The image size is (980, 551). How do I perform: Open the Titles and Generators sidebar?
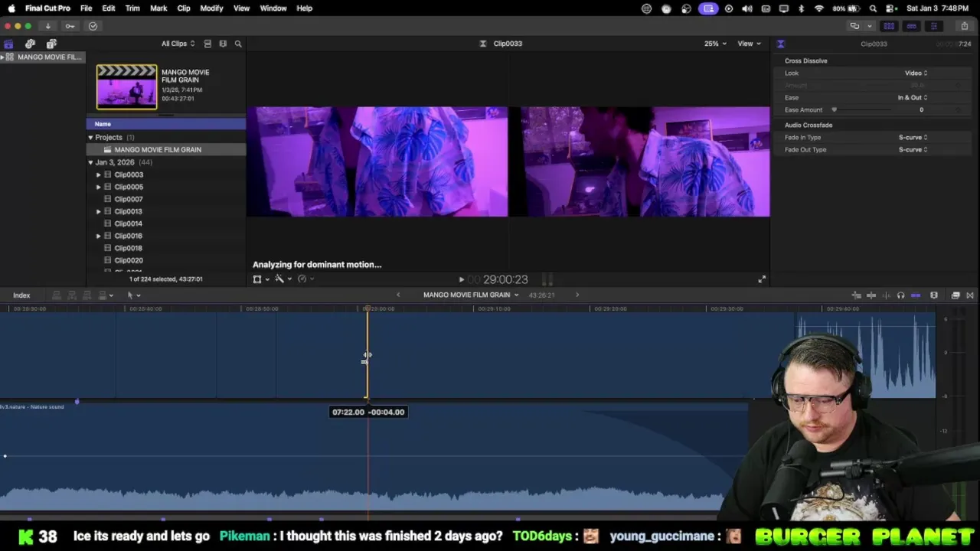click(x=51, y=44)
